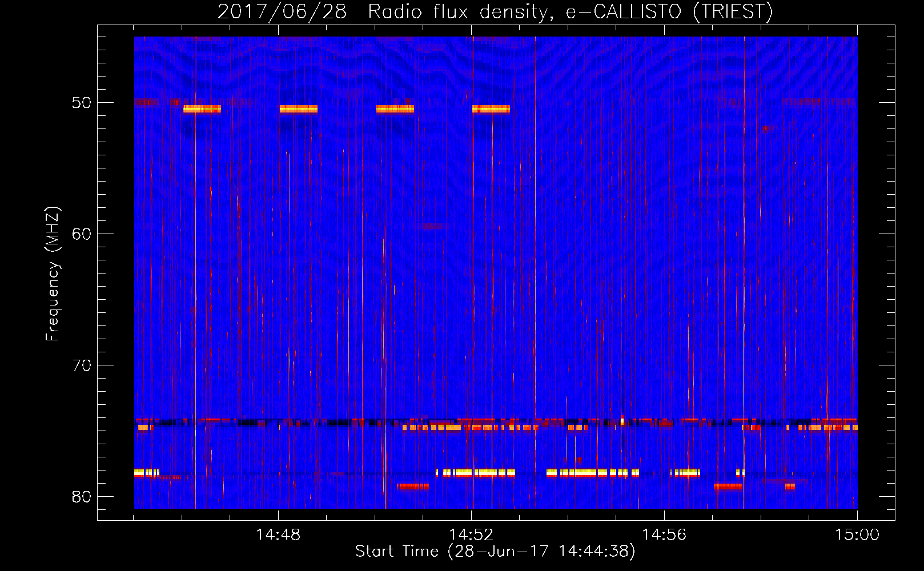Click the 14:52 time tick label
This screenshot has width=924, height=571.
(471, 535)
